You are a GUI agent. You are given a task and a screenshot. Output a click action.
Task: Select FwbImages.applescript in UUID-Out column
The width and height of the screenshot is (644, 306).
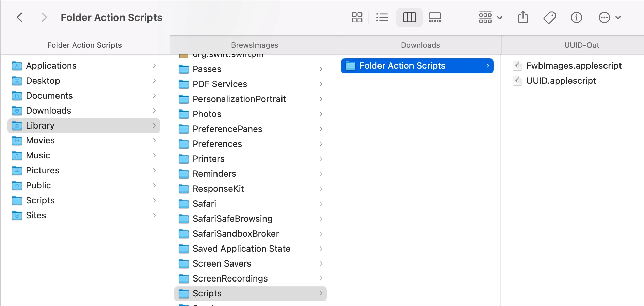click(574, 66)
